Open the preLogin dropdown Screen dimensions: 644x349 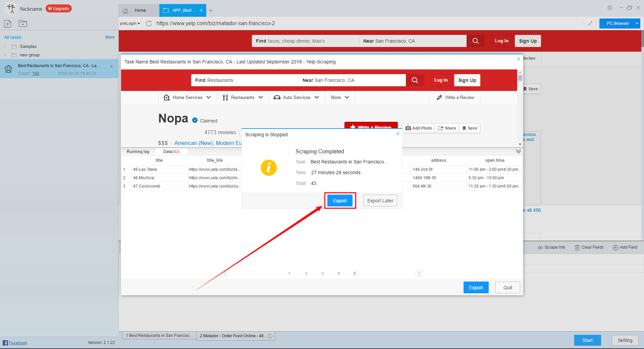130,23
